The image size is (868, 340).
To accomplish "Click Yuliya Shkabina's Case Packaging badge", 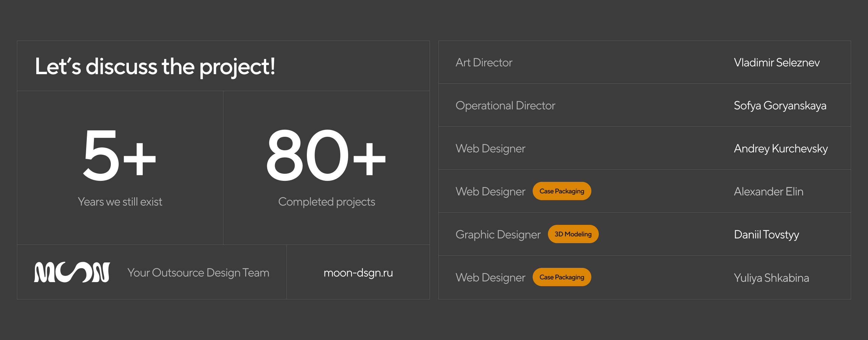I will pyautogui.click(x=561, y=277).
